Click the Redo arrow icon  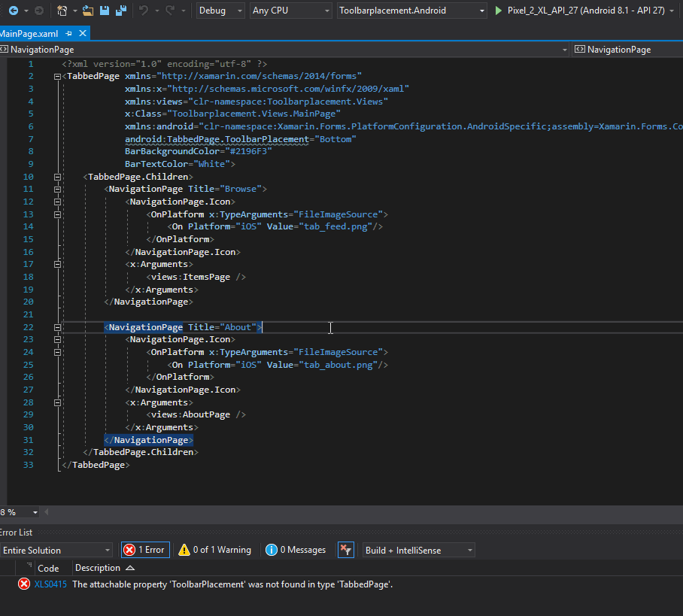point(170,11)
